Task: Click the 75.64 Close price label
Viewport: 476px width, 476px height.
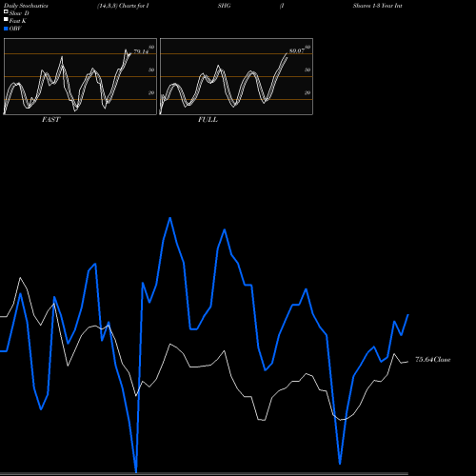Action: point(433,360)
